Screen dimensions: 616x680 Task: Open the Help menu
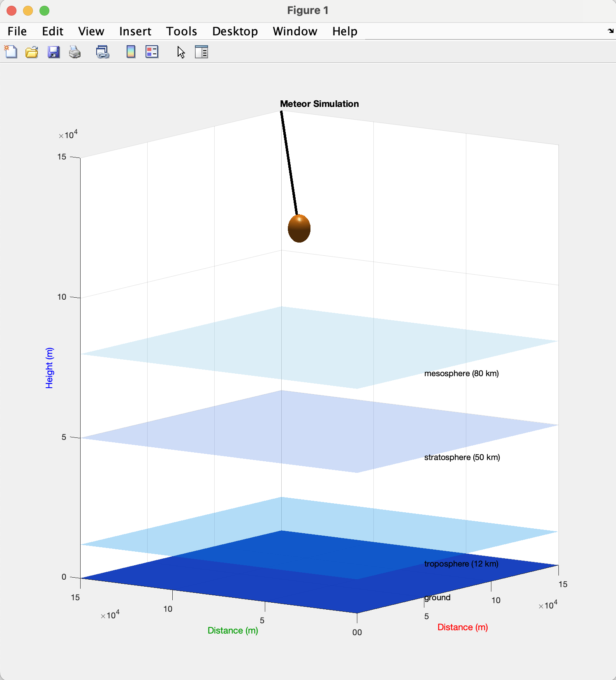coord(345,31)
